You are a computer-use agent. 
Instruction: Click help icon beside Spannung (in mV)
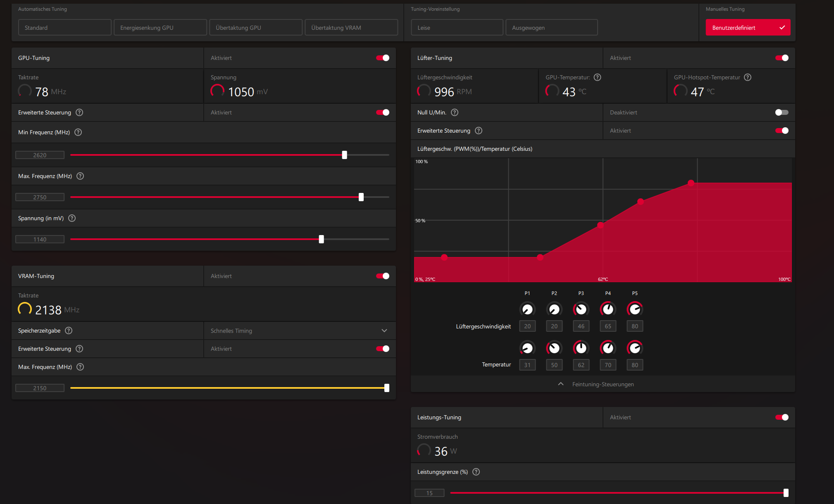(72, 218)
